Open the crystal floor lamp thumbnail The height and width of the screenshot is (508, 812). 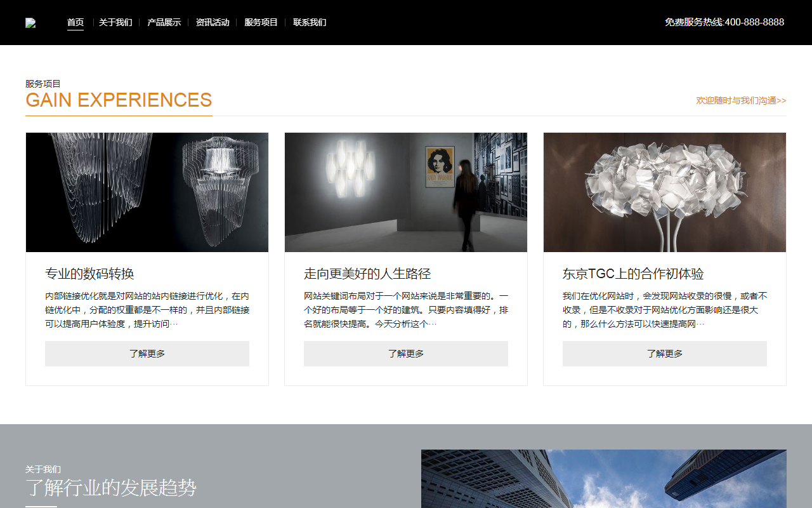coord(665,192)
